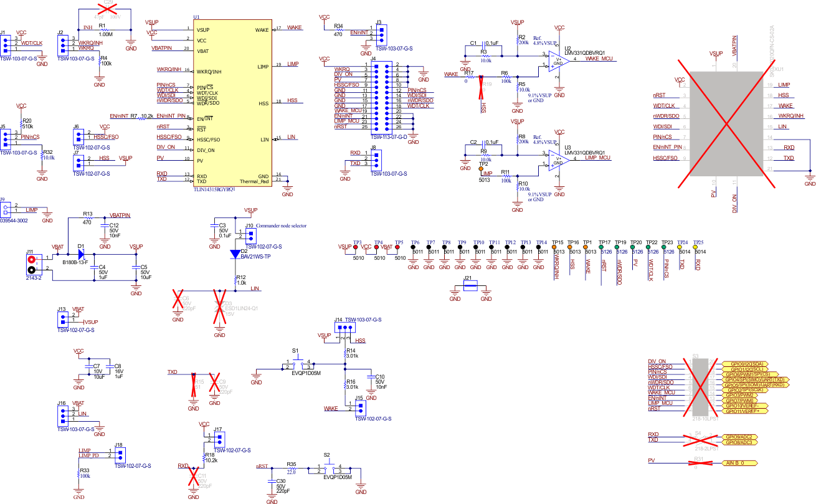Select the J9 two-pin connector

(6, 209)
